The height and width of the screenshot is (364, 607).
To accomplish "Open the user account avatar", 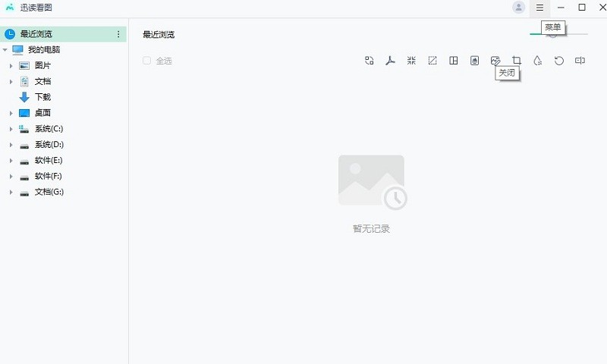I will [x=519, y=8].
